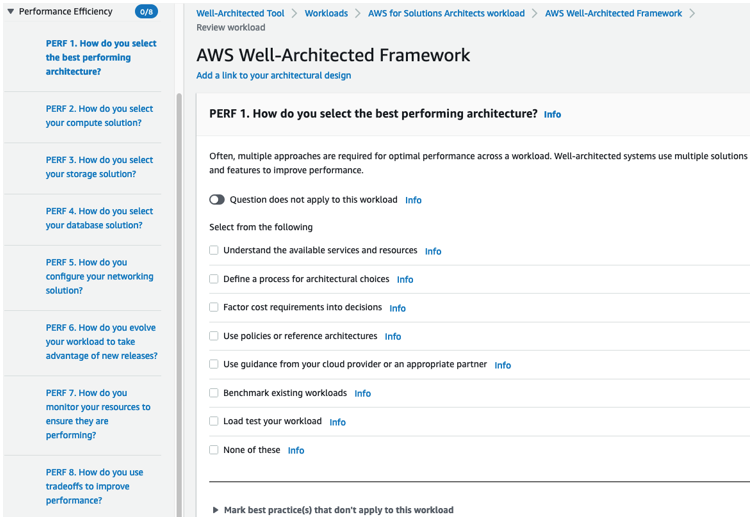Viewport: 755px width, 522px height.
Task: Open Info for Use policies or reference architectures
Action: (x=392, y=337)
